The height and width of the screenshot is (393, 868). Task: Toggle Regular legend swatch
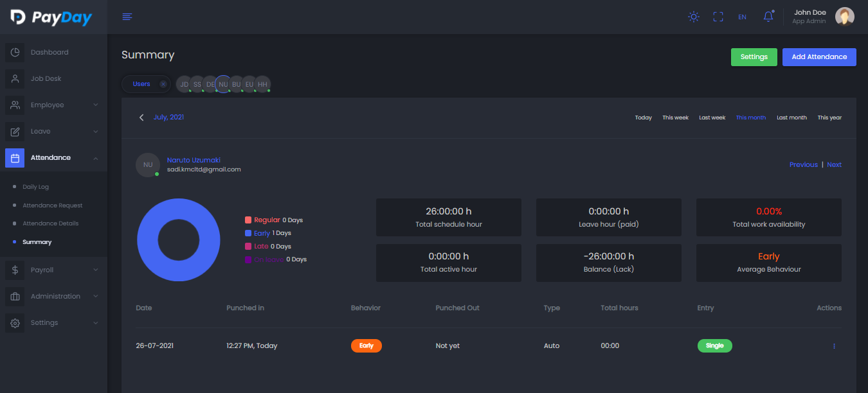[x=248, y=220]
